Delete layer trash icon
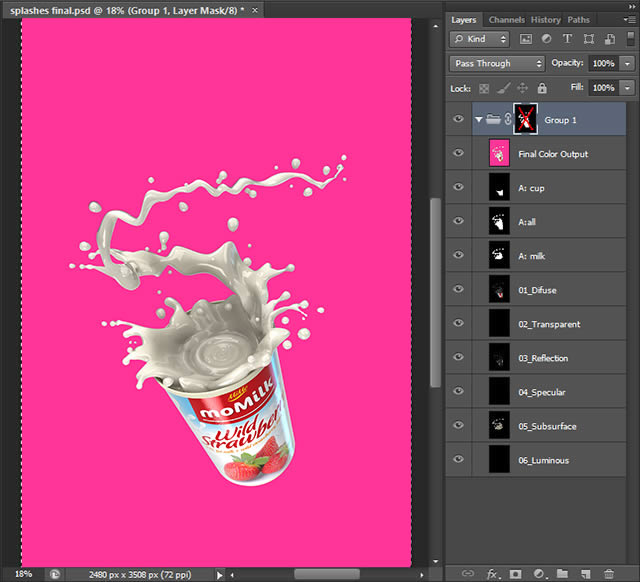 coord(609,574)
